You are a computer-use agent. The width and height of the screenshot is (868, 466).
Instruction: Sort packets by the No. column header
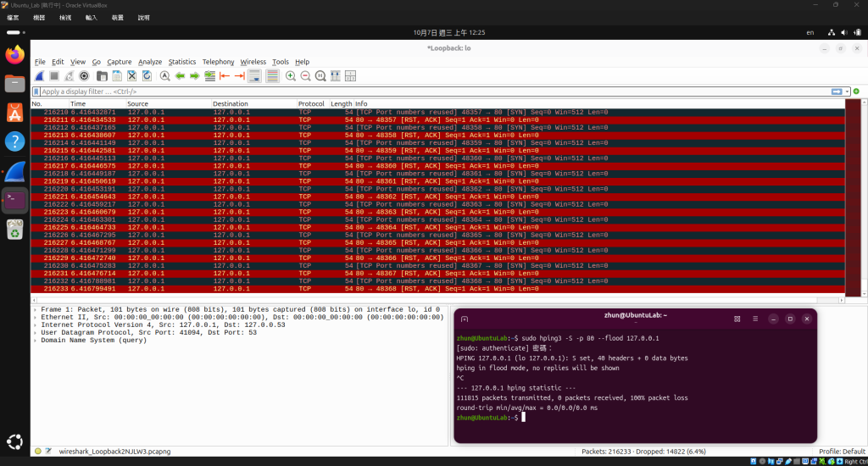point(50,104)
